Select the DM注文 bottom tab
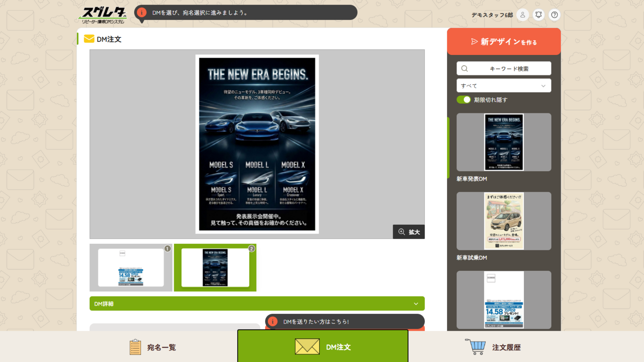The image size is (644, 362). 323,347
